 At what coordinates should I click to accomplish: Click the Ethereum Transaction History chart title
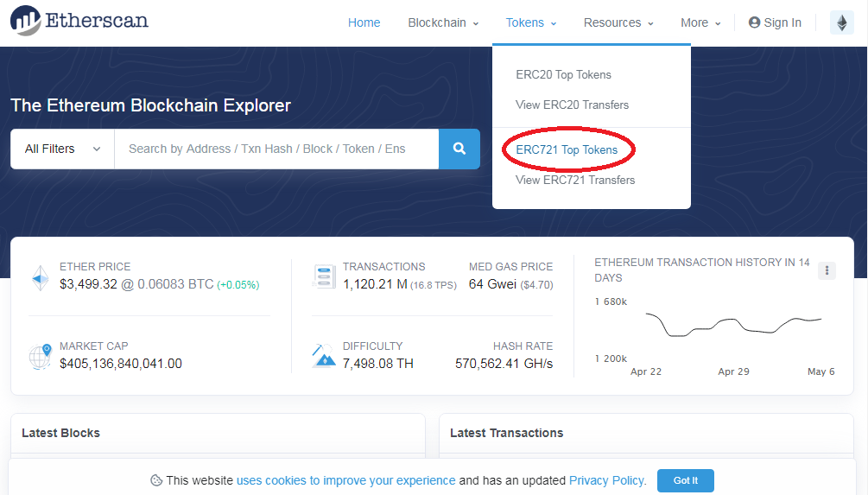point(702,270)
